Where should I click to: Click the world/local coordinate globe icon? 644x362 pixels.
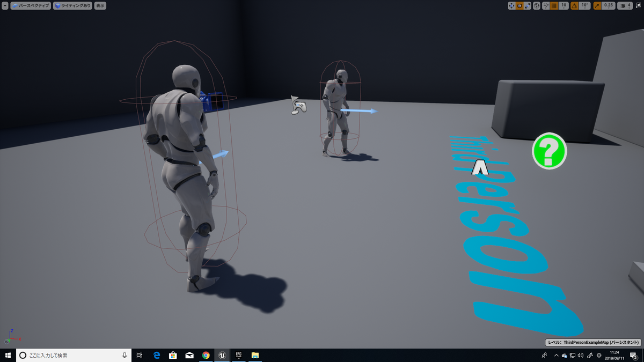point(537,5)
